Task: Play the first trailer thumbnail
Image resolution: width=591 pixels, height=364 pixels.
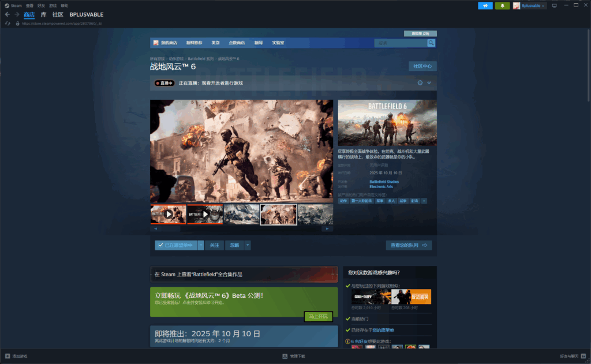Action: tap(168, 214)
